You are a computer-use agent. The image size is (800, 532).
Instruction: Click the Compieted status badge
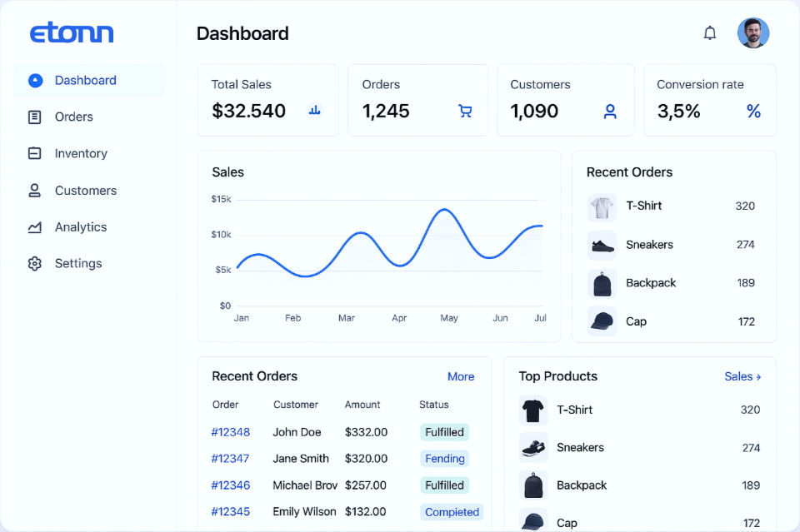click(452, 512)
